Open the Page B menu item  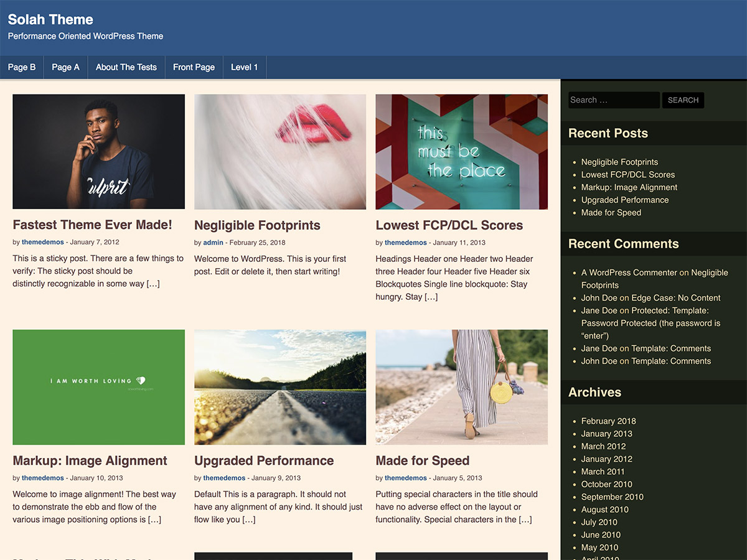click(22, 67)
